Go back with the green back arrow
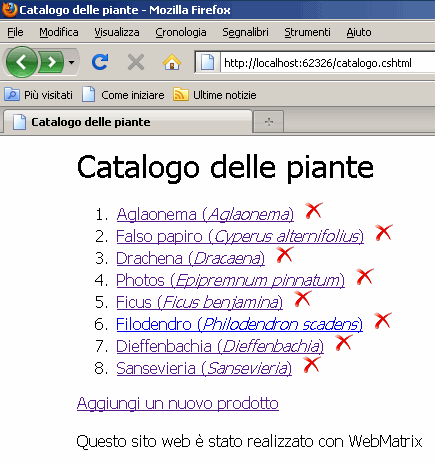The height and width of the screenshot is (463, 435). pyautogui.click(x=21, y=62)
